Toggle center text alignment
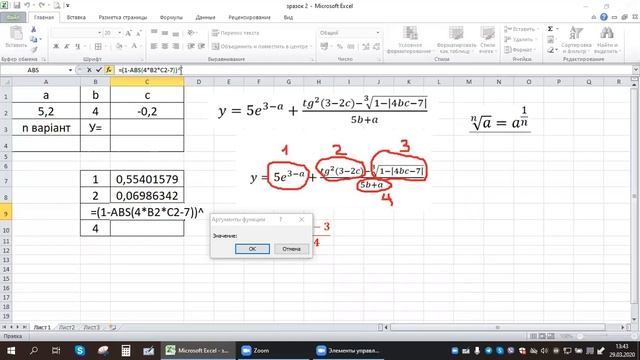The height and width of the screenshot is (360, 640). (164, 46)
